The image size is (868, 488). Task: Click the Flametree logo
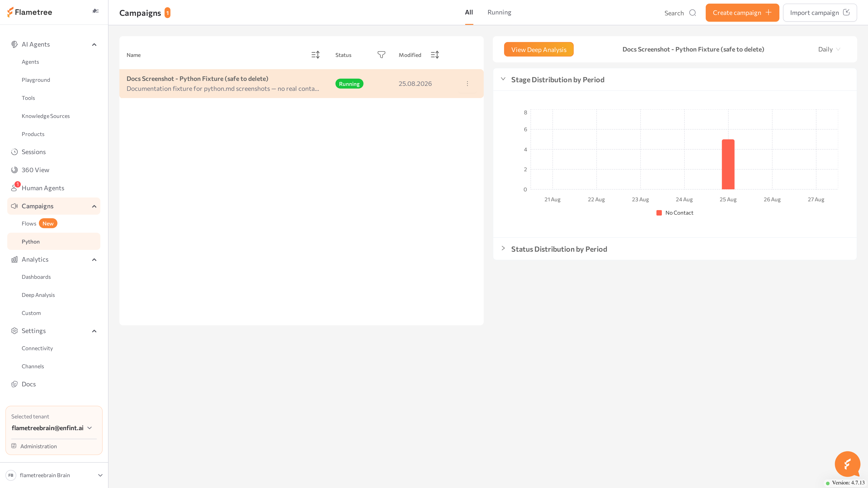(30, 12)
